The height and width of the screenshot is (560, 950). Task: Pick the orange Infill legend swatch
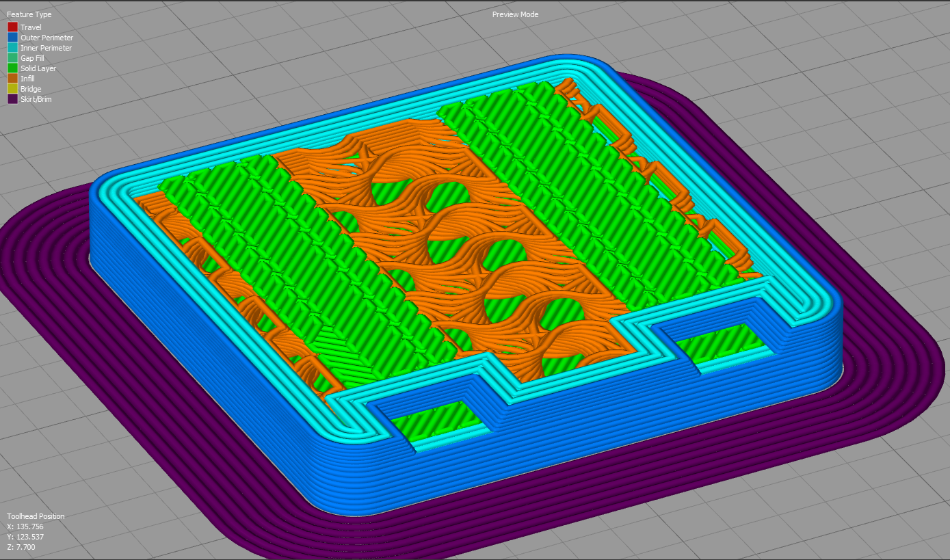[x=12, y=79]
